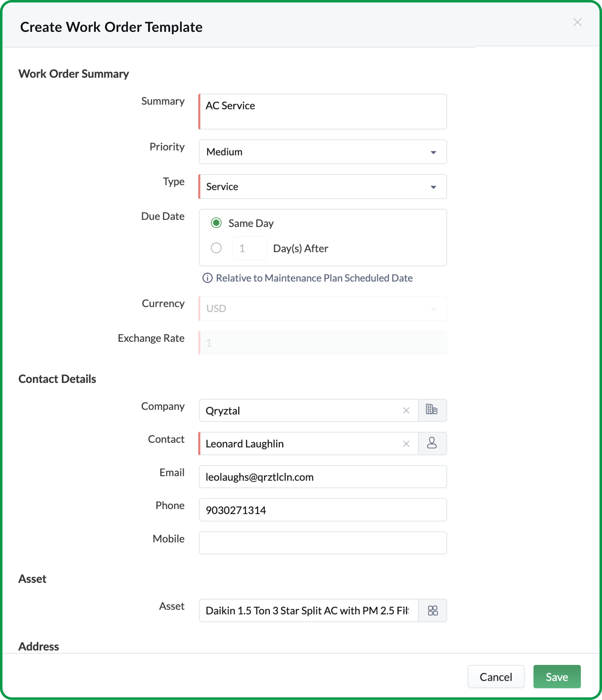Click the Day(s) After number box

click(250, 248)
